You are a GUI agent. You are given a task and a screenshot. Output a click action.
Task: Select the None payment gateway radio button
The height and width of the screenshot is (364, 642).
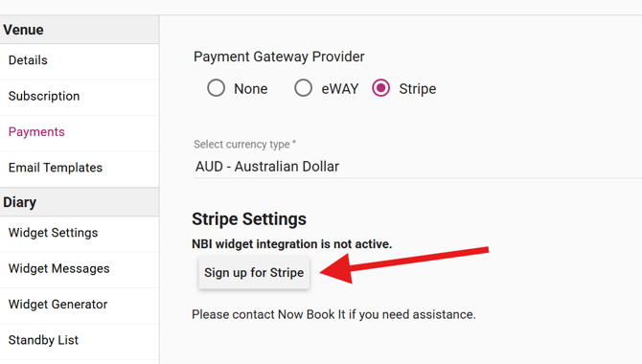coord(216,88)
